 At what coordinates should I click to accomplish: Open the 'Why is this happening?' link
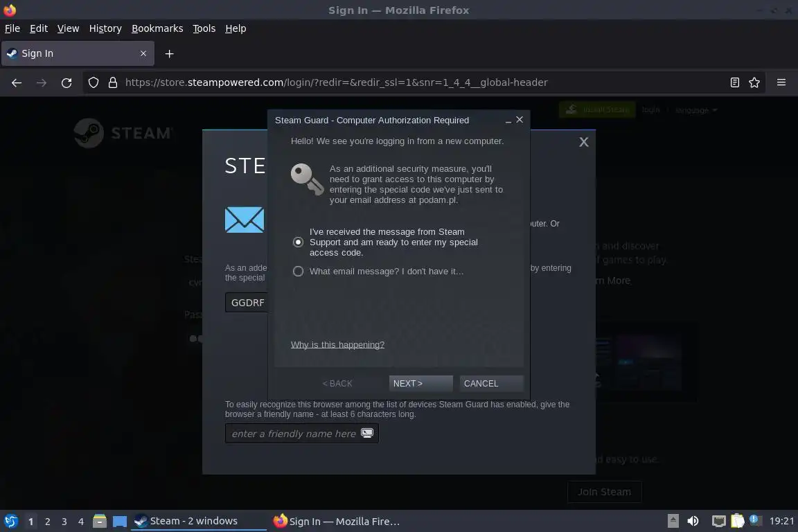coord(337,345)
